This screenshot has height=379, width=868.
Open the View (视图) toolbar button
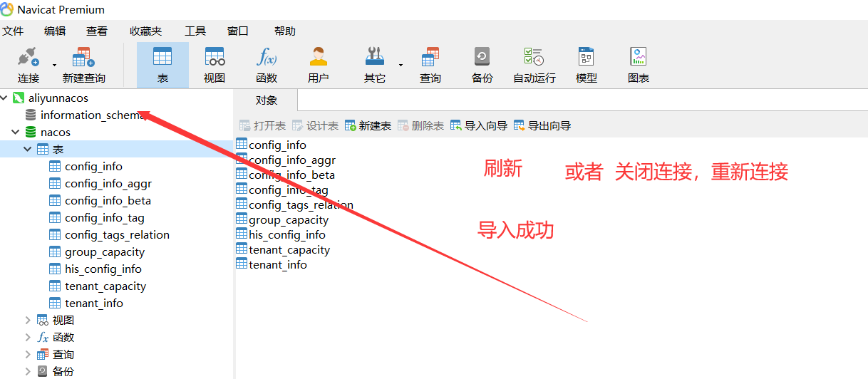[x=215, y=65]
